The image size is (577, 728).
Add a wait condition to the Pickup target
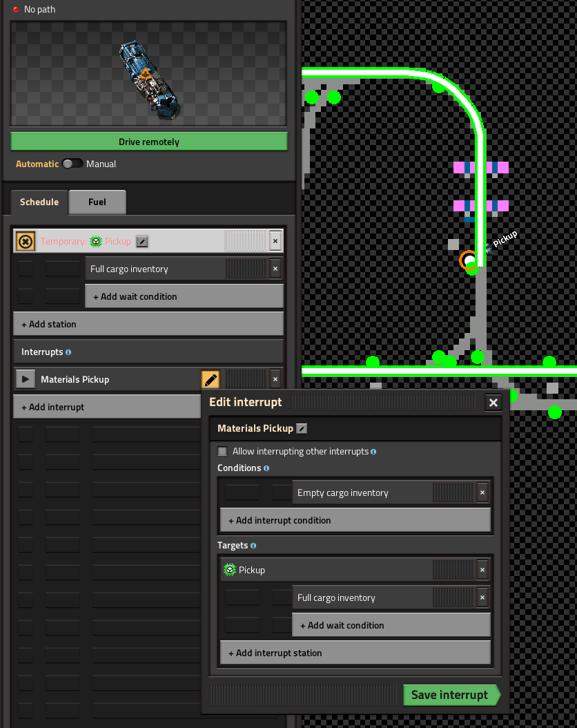click(391, 625)
